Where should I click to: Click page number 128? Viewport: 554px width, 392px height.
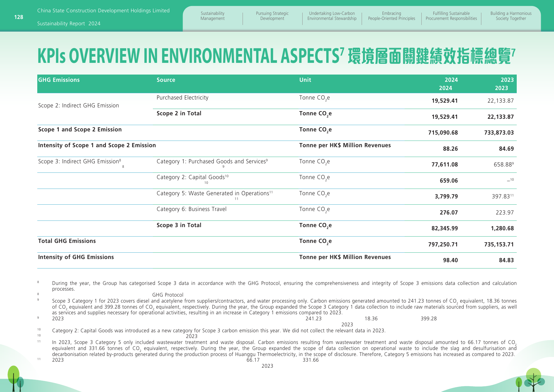click(19, 17)
